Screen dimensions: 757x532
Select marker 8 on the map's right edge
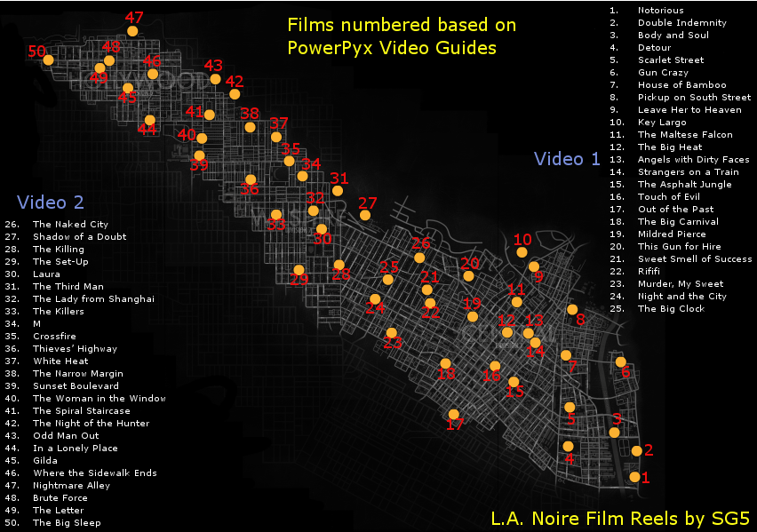pyautogui.click(x=573, y=309)
